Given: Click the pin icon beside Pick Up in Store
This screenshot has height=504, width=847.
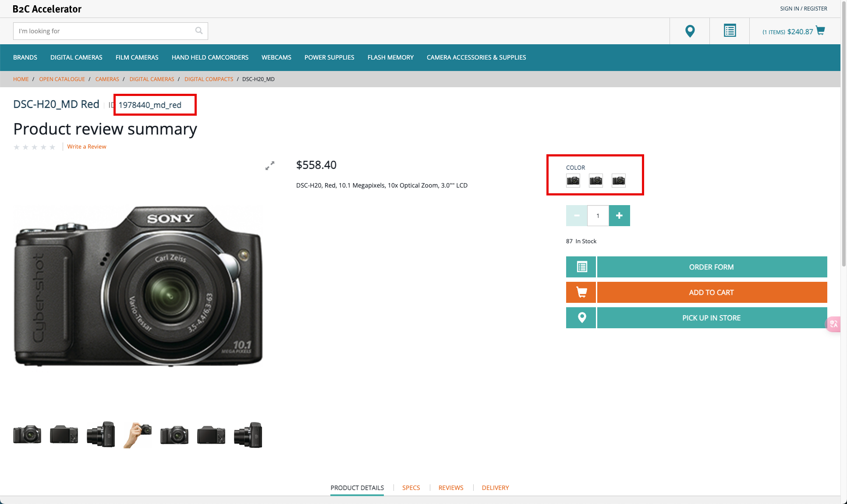Looking at the screenshot, I should click(581, 318).
